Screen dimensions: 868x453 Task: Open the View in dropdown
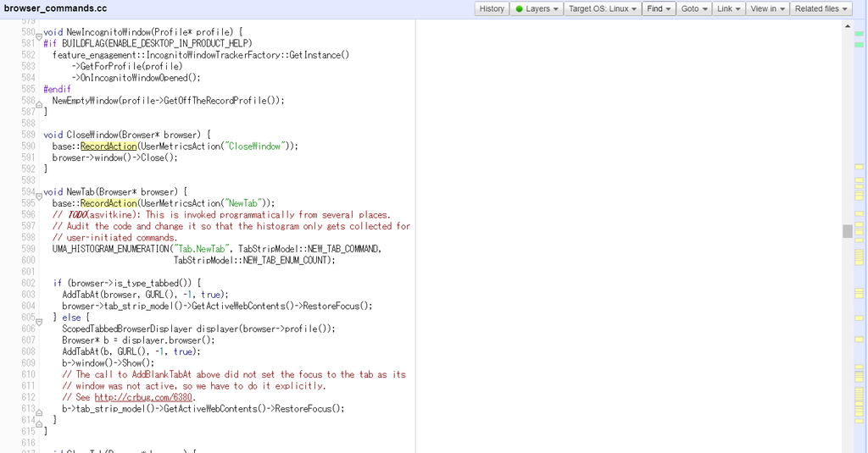click(x=768, y=8)
